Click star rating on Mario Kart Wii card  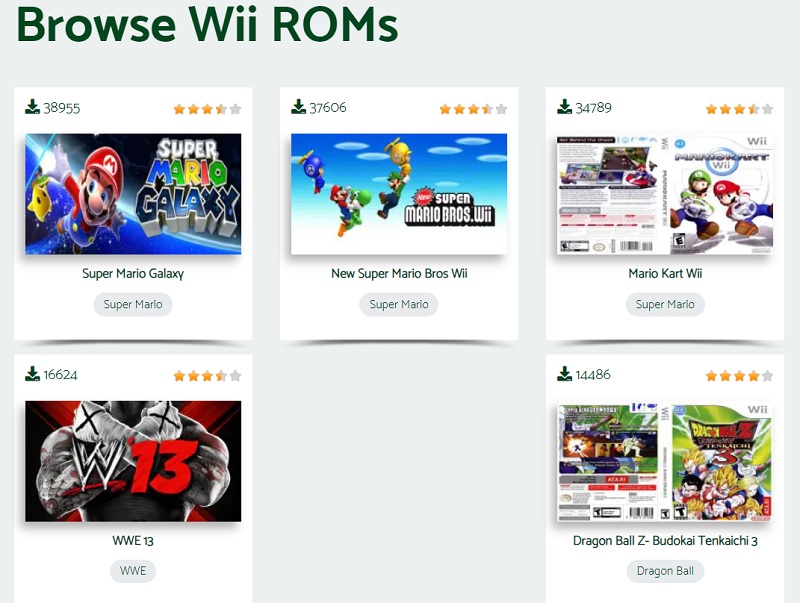point(739,109)
